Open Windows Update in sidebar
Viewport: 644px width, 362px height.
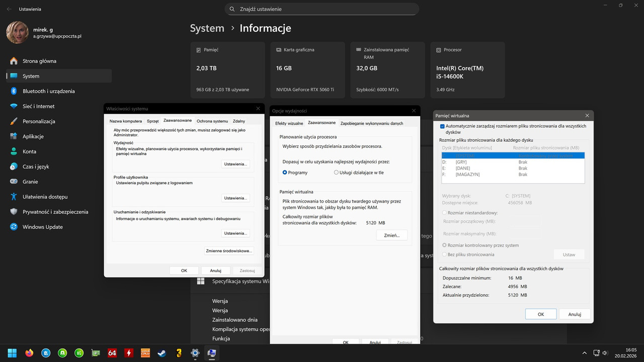click(59, 227)
